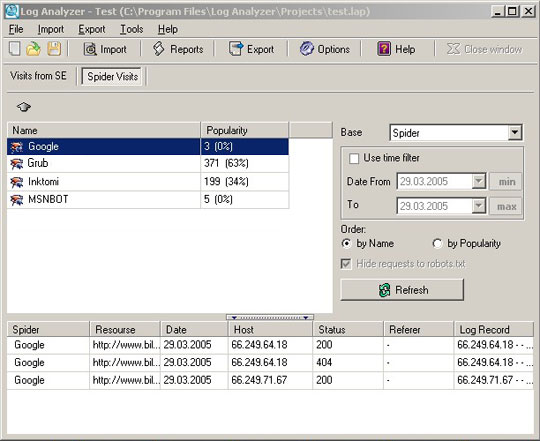Select the Inktomi row in spider list

click(x=148, y=182)
